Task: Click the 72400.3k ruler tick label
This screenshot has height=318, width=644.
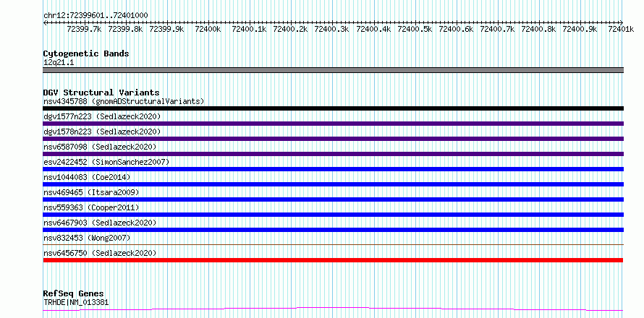Action: [332, 29]
